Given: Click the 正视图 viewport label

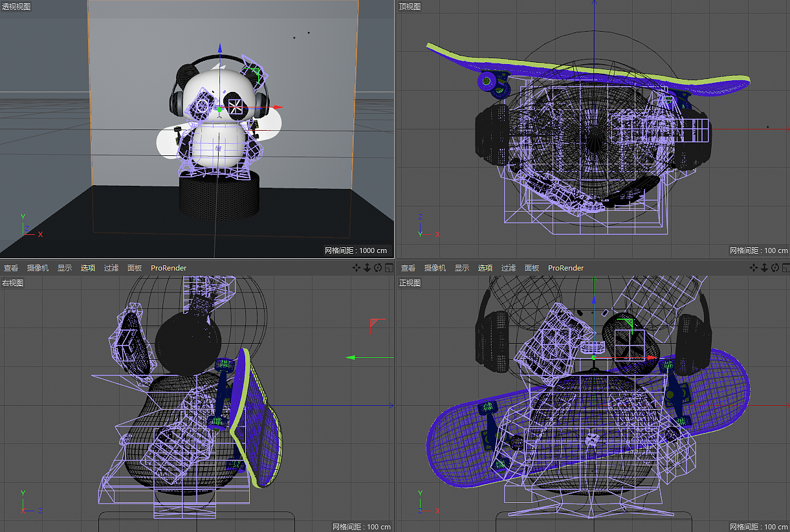Looking at the screenshot, I should [410, 283].
